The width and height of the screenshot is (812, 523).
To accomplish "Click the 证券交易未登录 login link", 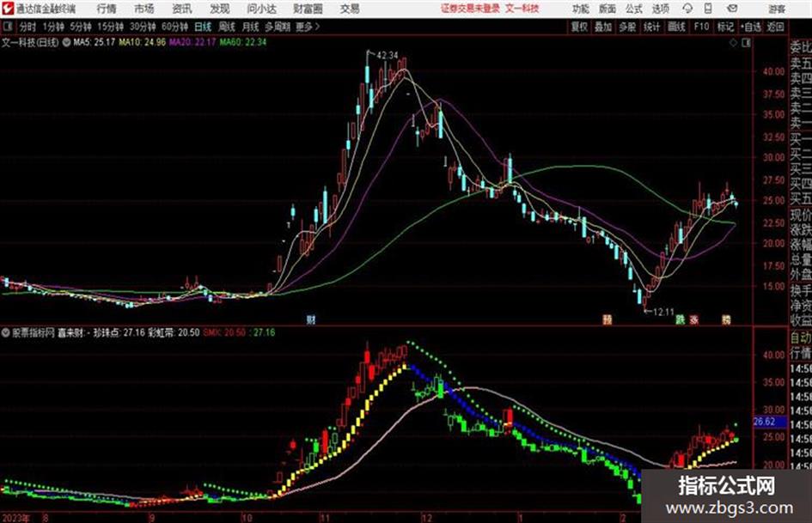I will coord(470,9).
